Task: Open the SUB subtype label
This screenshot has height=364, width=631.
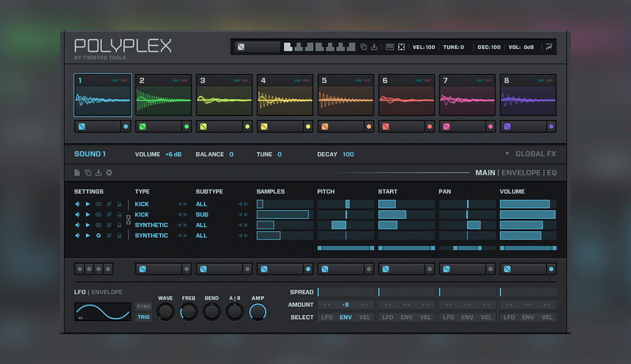Action: (202, 215)
